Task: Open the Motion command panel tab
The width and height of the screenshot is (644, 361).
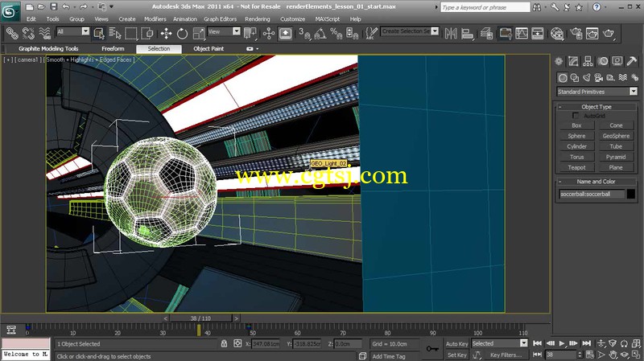Action: point(602,62)
